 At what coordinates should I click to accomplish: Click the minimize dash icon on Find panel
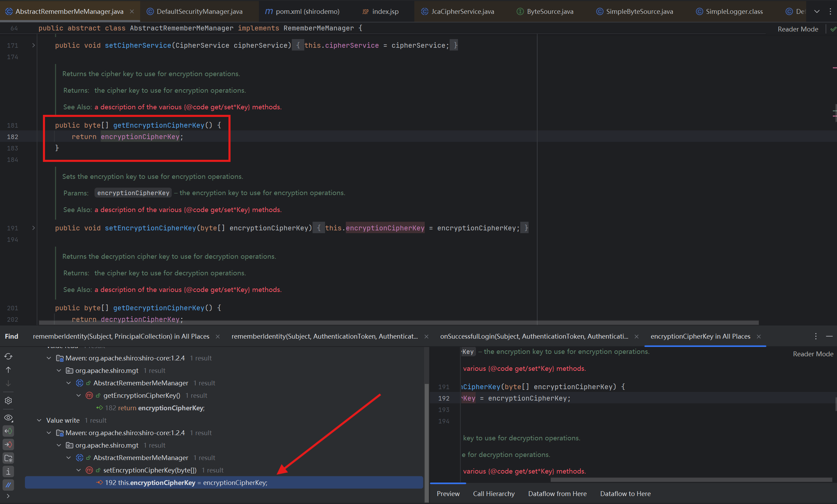click(x=829, y=336)
